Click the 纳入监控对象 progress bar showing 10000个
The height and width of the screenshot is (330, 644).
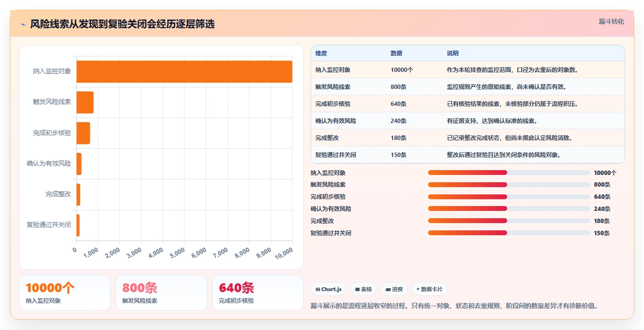point(509,173)
